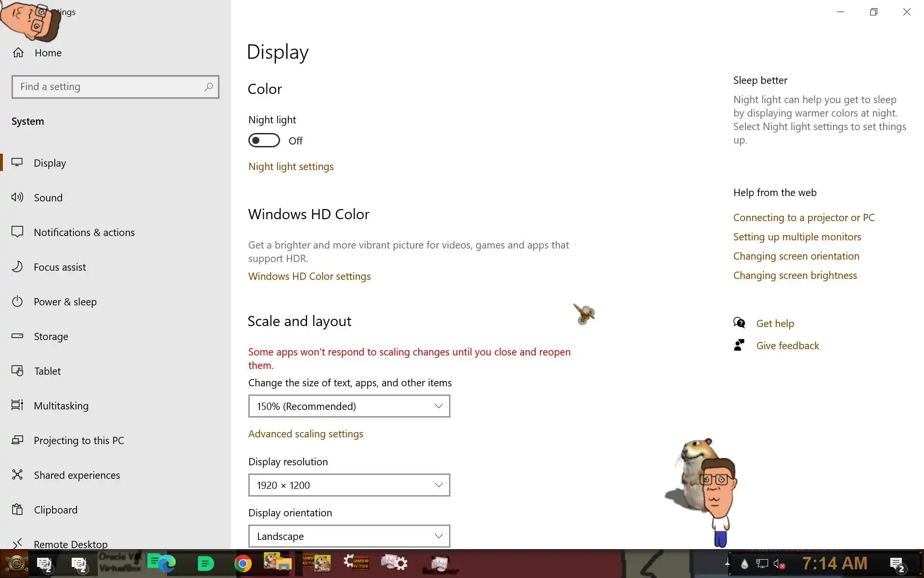Click the Shared experiences icon
The height and width of the screenshot is (578, 924).
(x=17, y=474)
